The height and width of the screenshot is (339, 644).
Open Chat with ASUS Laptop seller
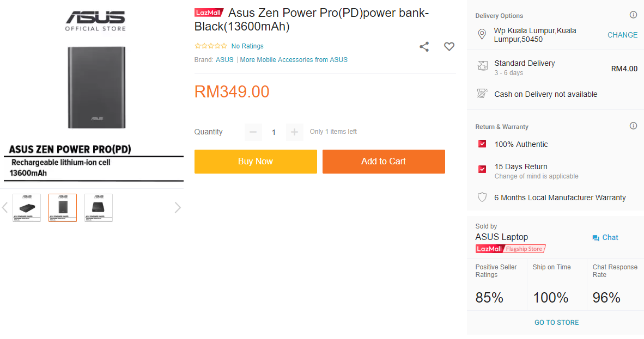point(605,238)
